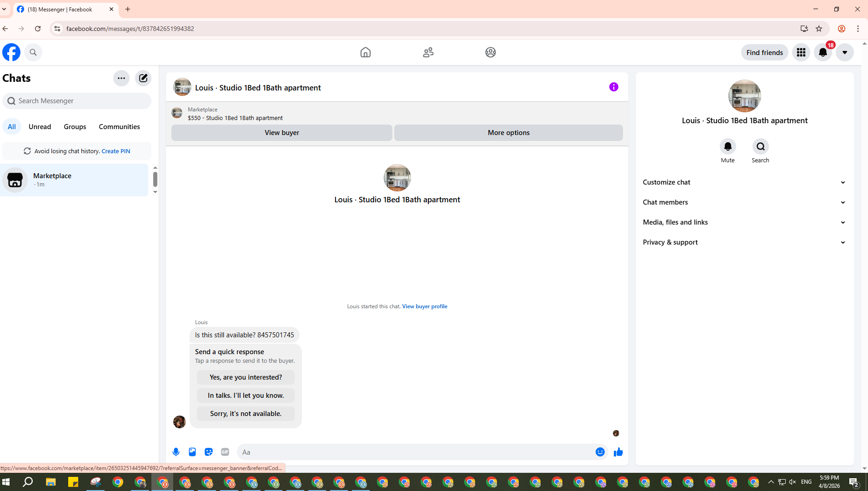The image size is (868, 491).
Task: Open Windows notification center
Action: pos(854,482)
